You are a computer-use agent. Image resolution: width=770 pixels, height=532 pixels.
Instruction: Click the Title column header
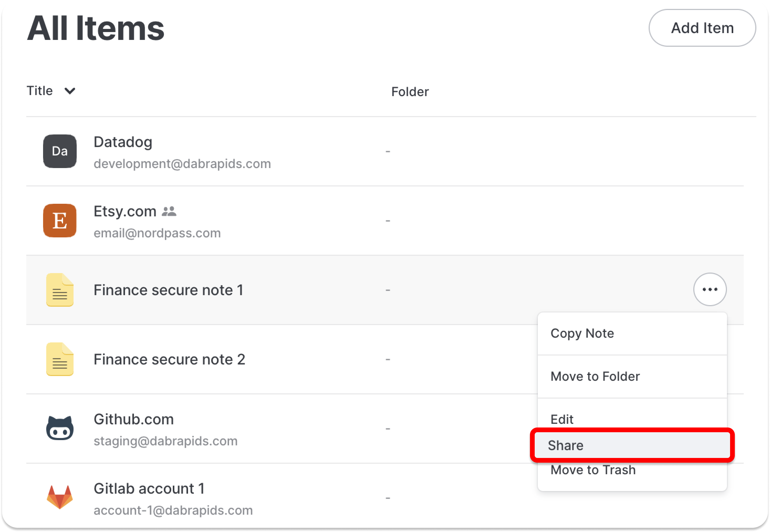pyautogui.click(x=40, y=91)
